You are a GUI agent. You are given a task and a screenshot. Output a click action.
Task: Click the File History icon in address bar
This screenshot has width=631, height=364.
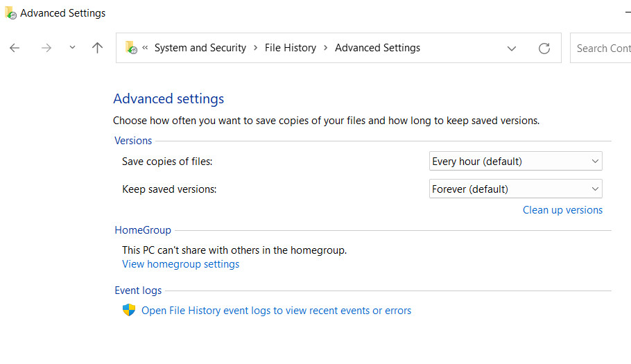pyautogui.click(x=130, y=48)
